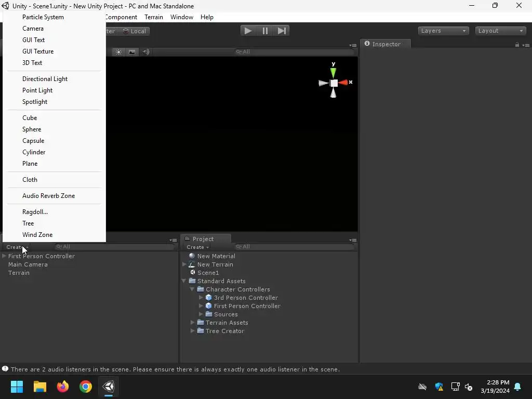The image size is (532, 399).
Task: Open the Project Create dropdown
Action: [197, 247]
